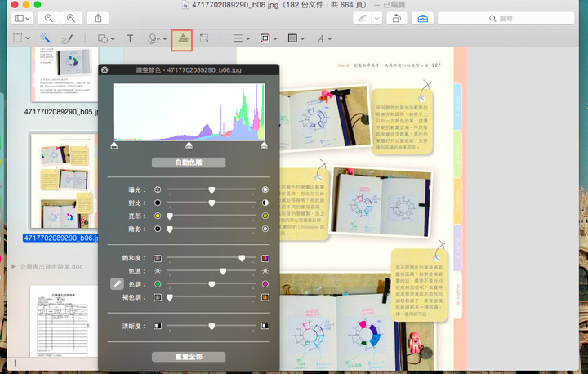Select the Text tool
588x374 pixels.
pos(130,38)
